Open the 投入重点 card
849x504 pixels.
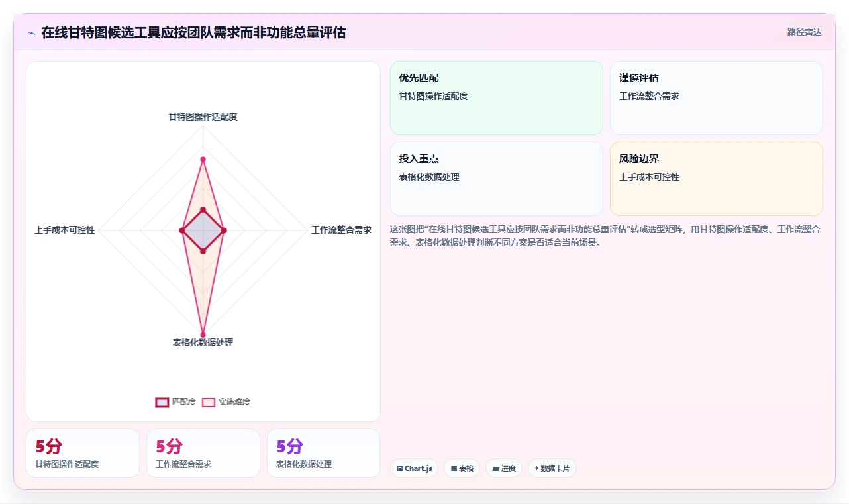pyautogui.click(x=497, y=179)
